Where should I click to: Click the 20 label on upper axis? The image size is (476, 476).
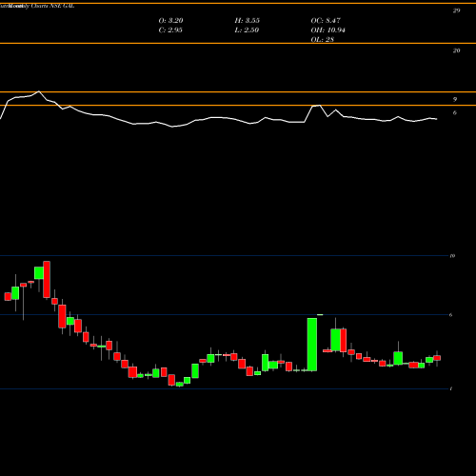pos(456,50)
